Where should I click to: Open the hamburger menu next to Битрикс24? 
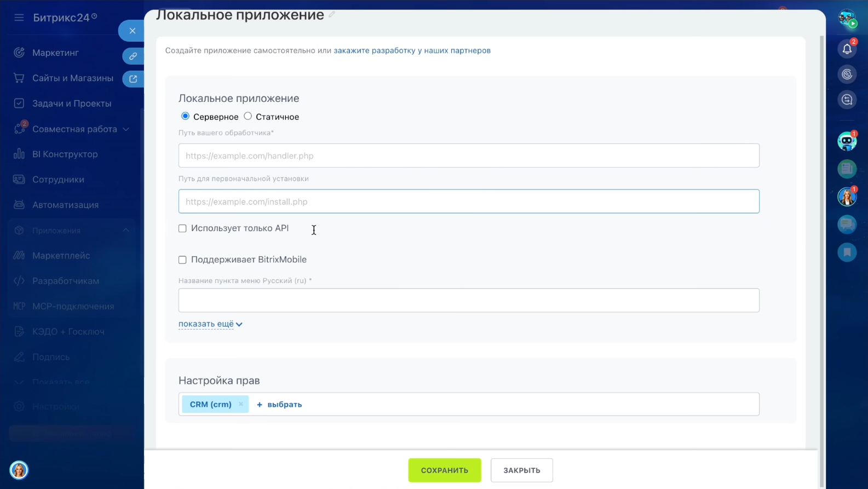(x=19, y=18)
